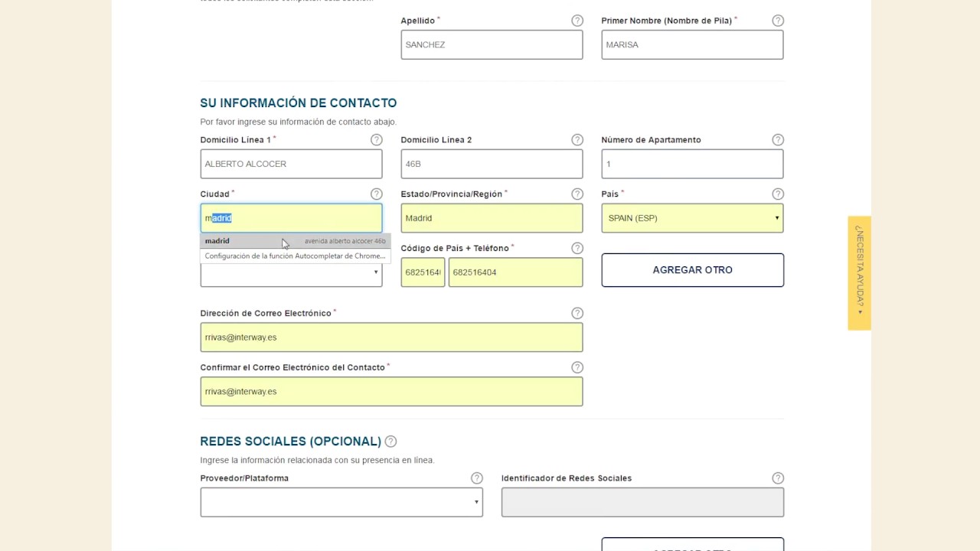980x551 pixels.
Task: Show help for Ciudad field
Action: [x=376, y=194]
